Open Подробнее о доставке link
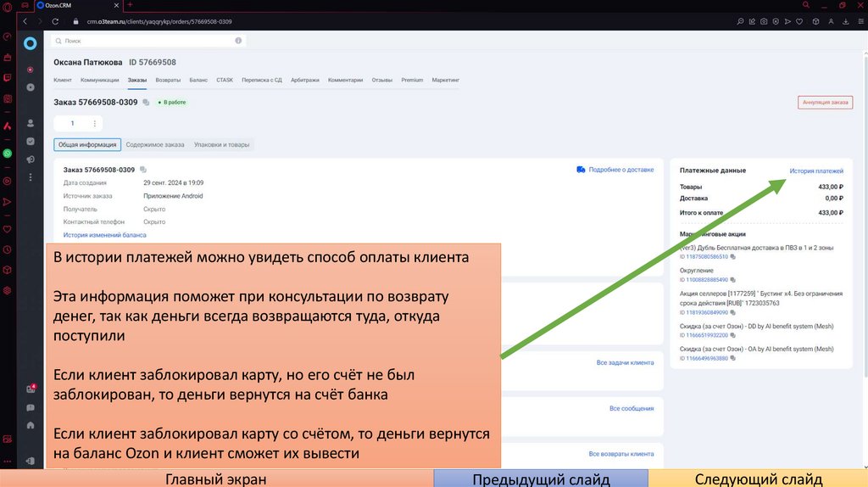This screenshot has height=487, width=868. pyautogui.click(x=620, y=170)
